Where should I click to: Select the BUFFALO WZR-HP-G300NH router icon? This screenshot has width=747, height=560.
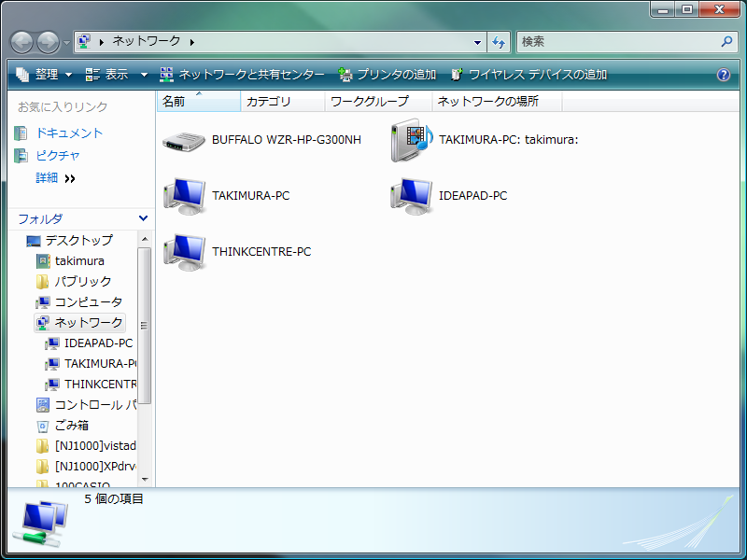pos(184,142)
